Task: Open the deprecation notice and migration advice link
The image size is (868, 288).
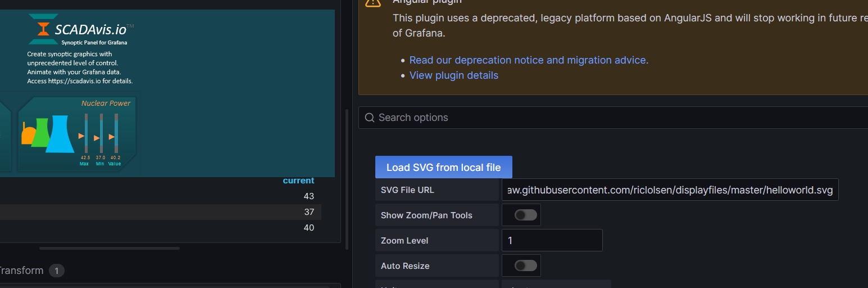Action: (x=529, y=60)
